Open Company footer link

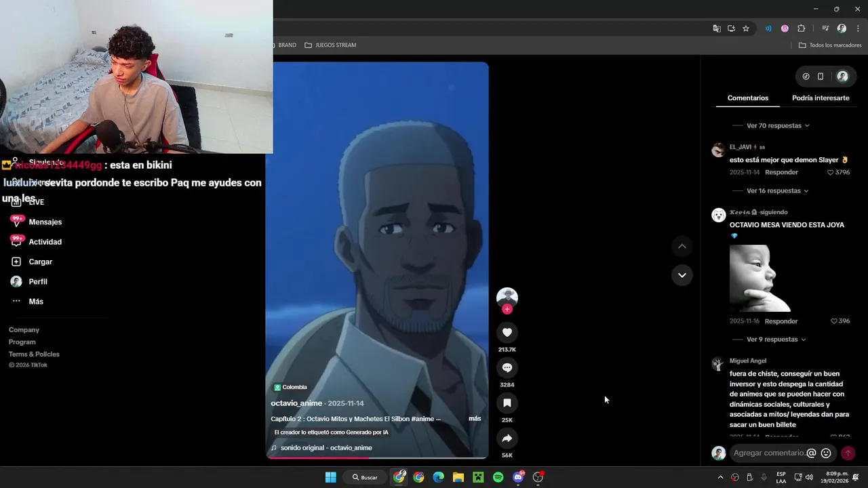tap(24, 329)
